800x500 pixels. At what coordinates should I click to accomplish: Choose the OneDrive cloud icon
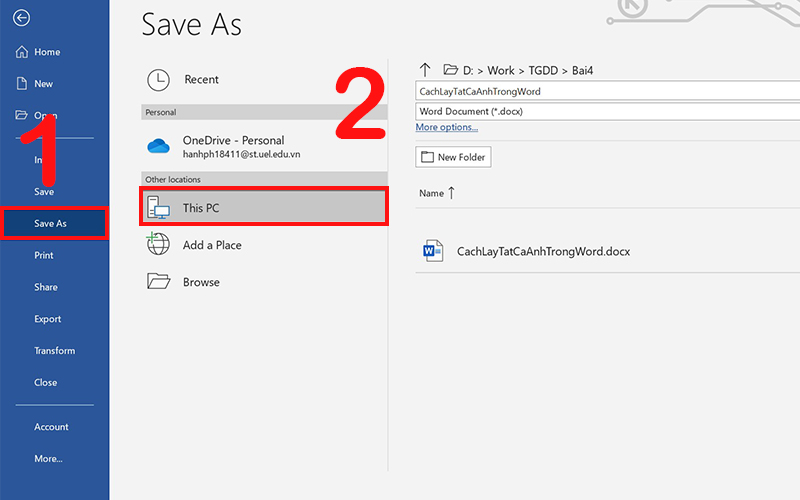158,146
